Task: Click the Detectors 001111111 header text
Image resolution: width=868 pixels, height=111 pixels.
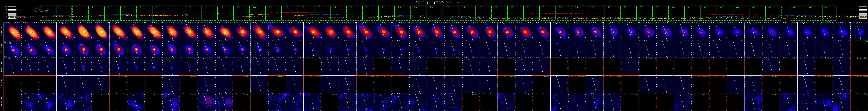Action: (457, 3)
